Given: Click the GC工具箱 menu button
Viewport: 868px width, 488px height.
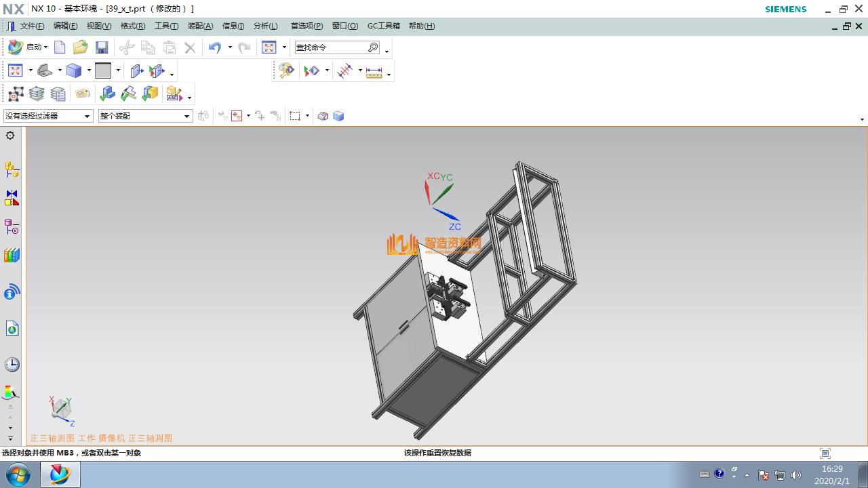Looking at the screenshot, I should pos(383,26).
